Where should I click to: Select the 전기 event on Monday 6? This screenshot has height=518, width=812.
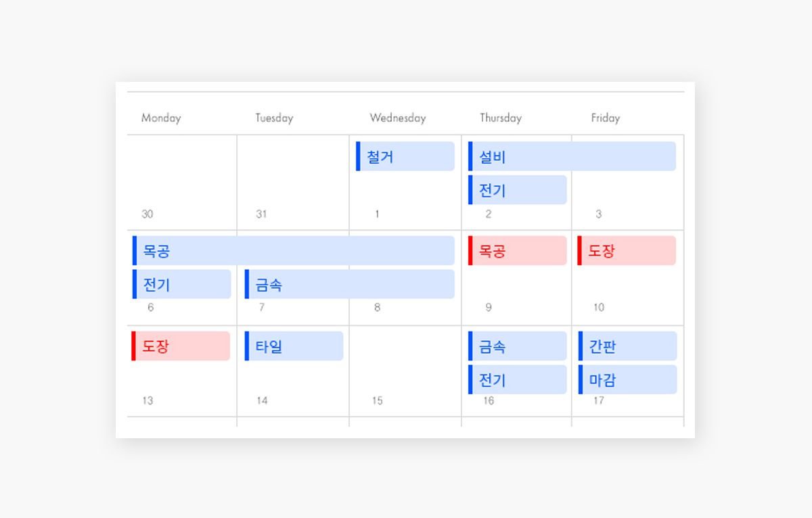click(x=181, y=284)
